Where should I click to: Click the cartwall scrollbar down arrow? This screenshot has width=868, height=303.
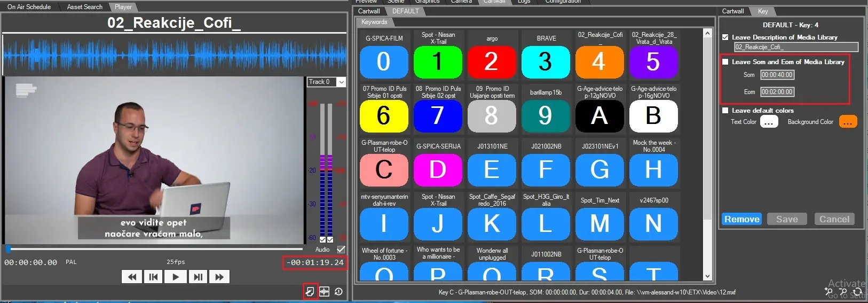click(708, 276)
